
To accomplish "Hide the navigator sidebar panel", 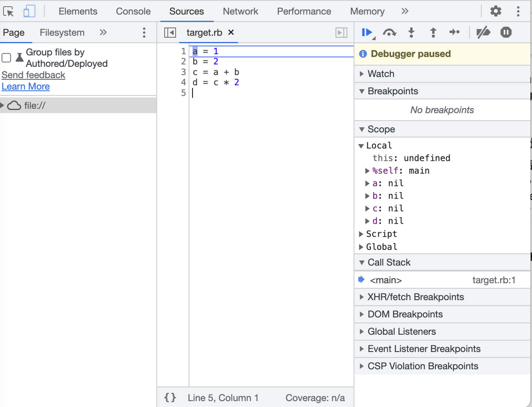I will point(170,33).
